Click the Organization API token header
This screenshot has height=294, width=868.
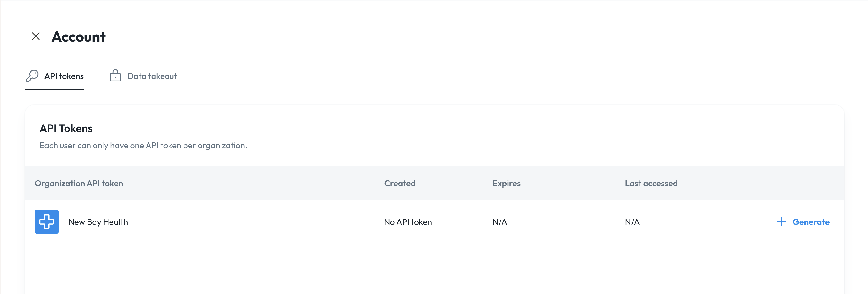(79, 183)
